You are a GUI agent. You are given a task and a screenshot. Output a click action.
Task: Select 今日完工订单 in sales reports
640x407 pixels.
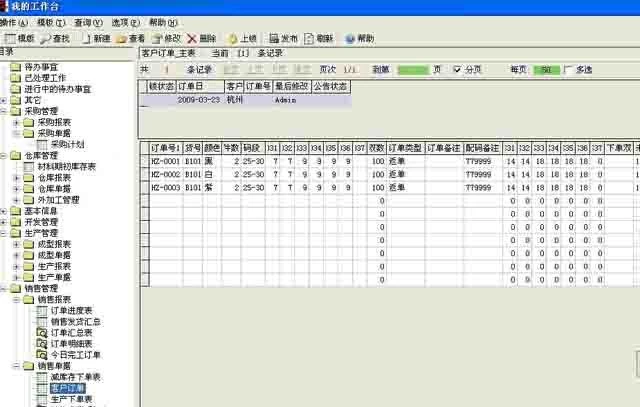tap(74, 354)
